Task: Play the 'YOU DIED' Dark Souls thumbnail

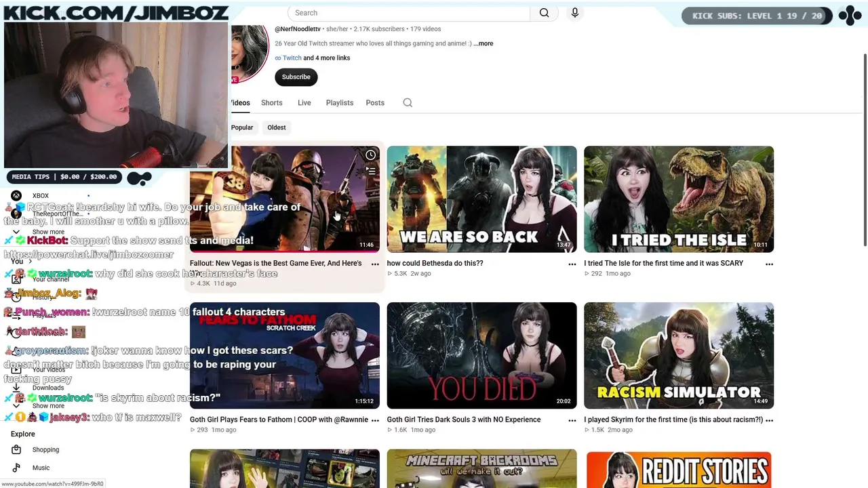Action: click(481, 356)
